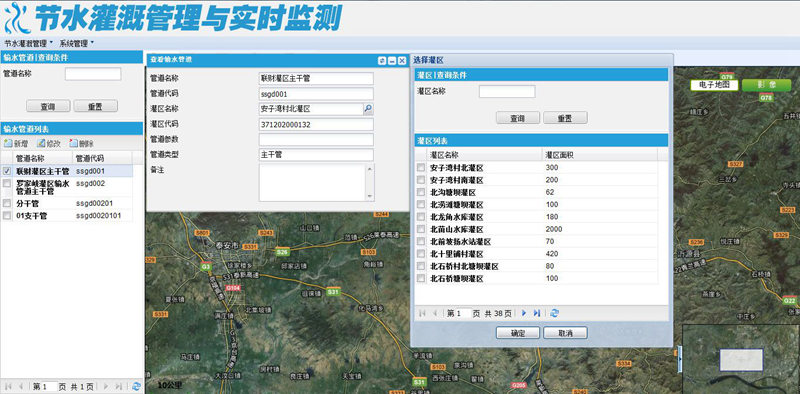Refresh the pipeline list pager
Image resolution: width=800 pixels, height=394 pixels.
point(136,386)
